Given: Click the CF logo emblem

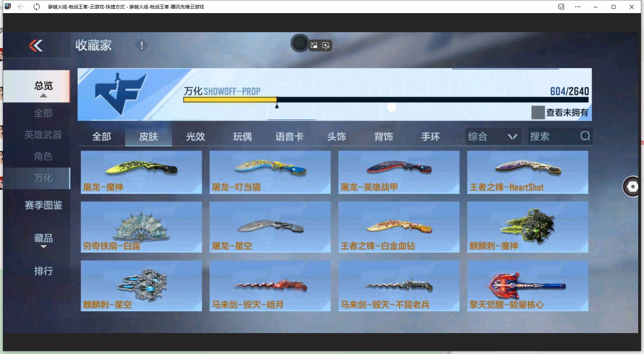Looking at the screenshot, I should [x=120, y=94].
